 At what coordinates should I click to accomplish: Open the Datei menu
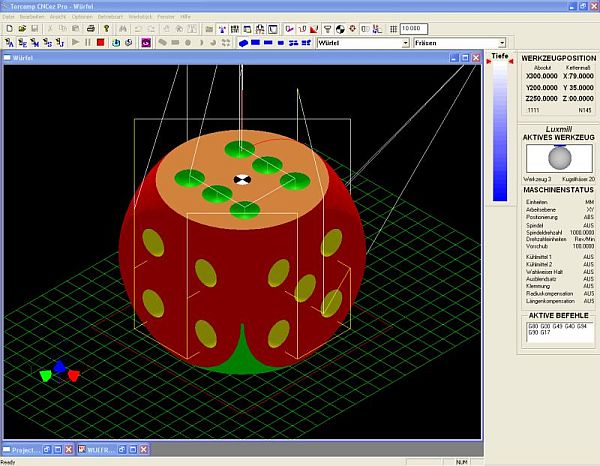coord(9,18)
